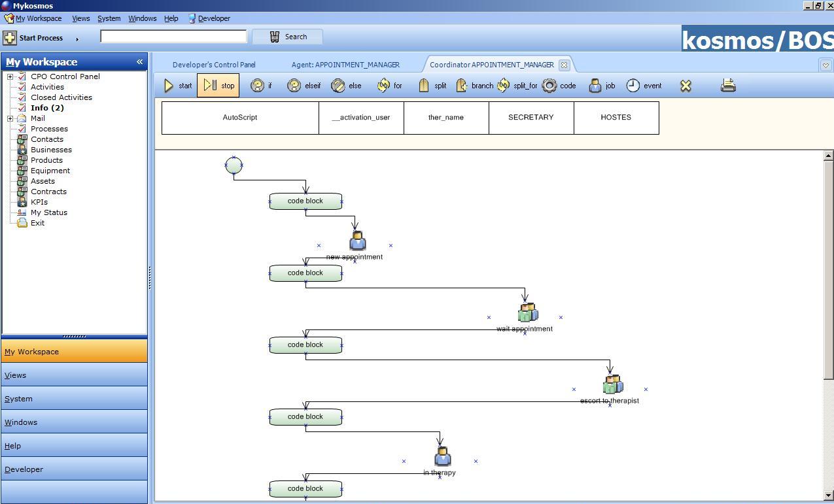Select the start workflow tool
834x504 pixels.
(x=177, y=85)
